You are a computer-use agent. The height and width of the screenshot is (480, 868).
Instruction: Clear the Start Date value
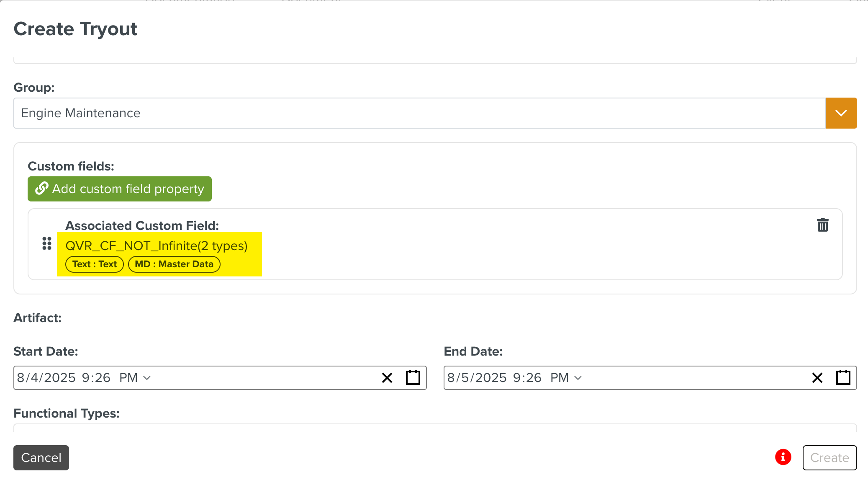[x=387, y=378]
